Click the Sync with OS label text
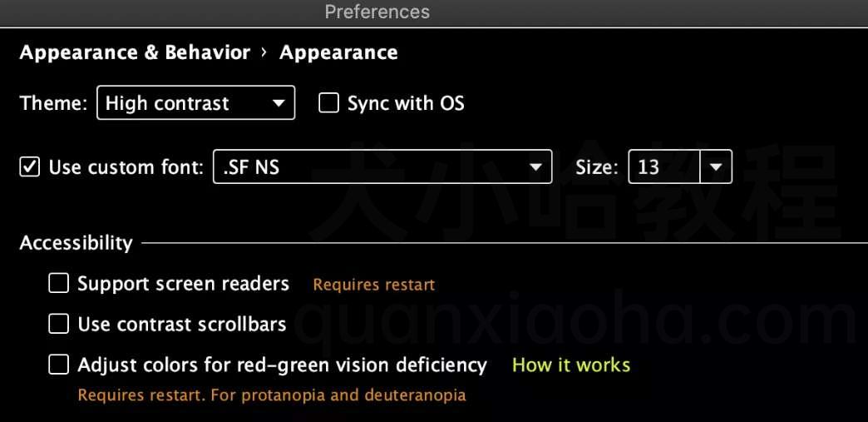868x422 pixels. 406,103
